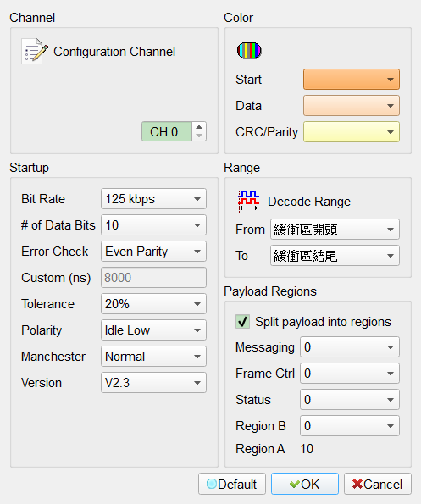This screenshot has width=421, height=504.
Task: Click the Bit Rate label
Action: click(43, 199)
